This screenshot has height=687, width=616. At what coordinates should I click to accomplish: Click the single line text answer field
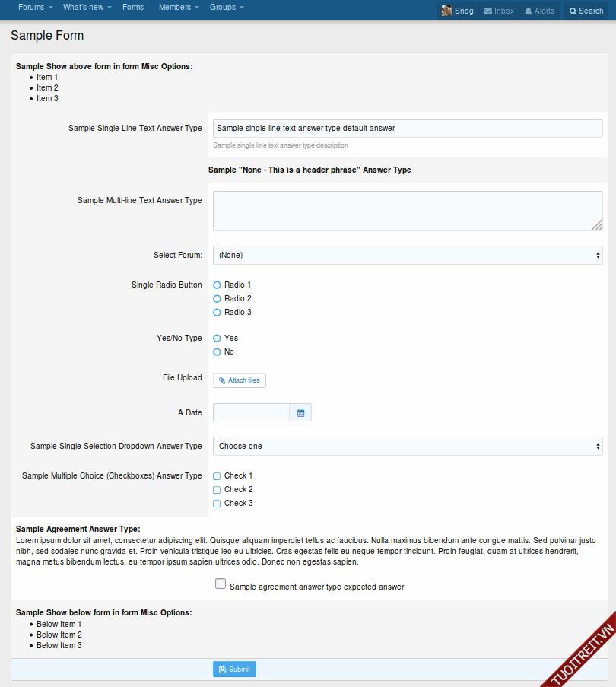tap(408, 129)
